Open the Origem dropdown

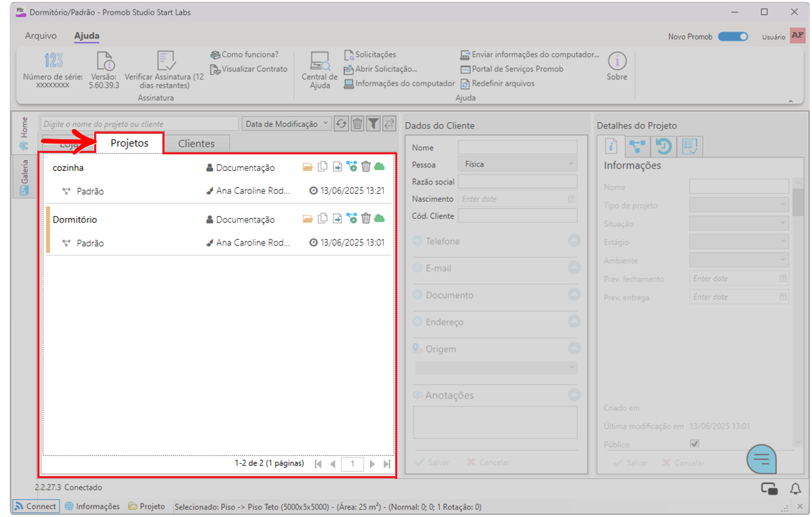pos(496,368)
